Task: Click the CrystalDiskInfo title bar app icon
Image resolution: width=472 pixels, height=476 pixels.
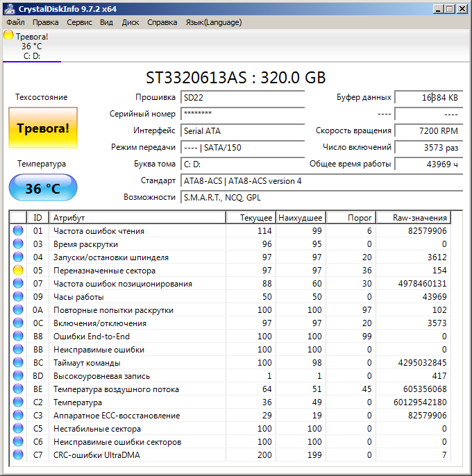Action: coord(9,8)
